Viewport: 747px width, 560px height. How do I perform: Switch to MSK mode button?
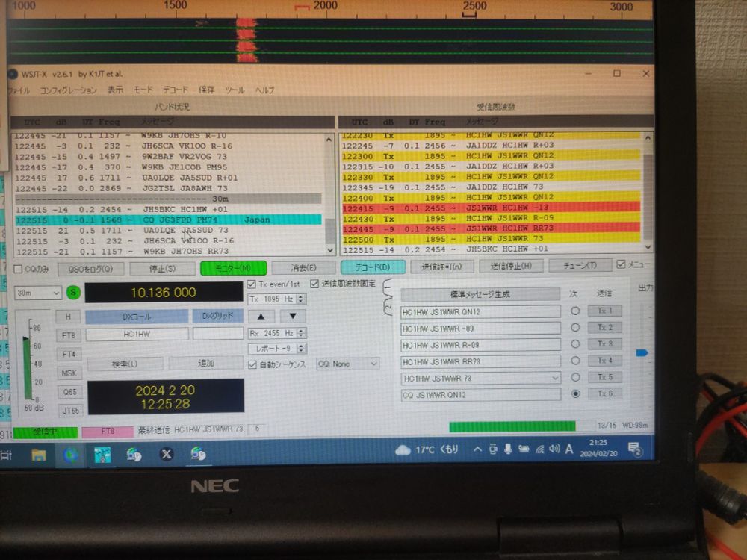pyautogui.click(x=69, y=373)
